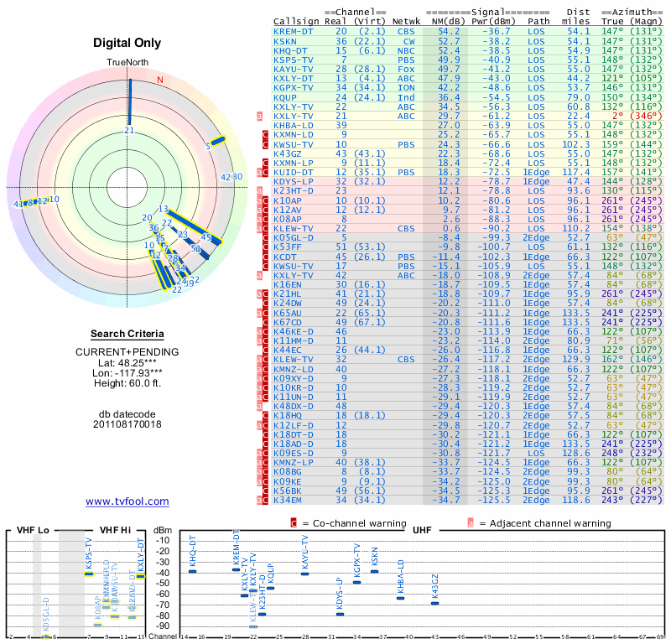Click the pink adjacent channel warning legend icon
The height and width of the screenshot is (644, 671).
pyautogui.click(x=471, y=523)
